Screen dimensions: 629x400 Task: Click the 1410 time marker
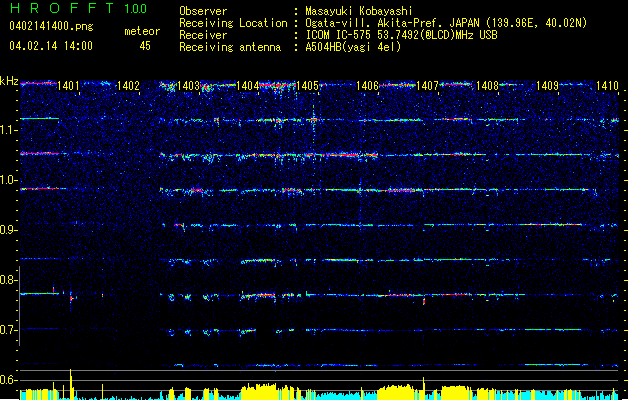tap(607, 86)
